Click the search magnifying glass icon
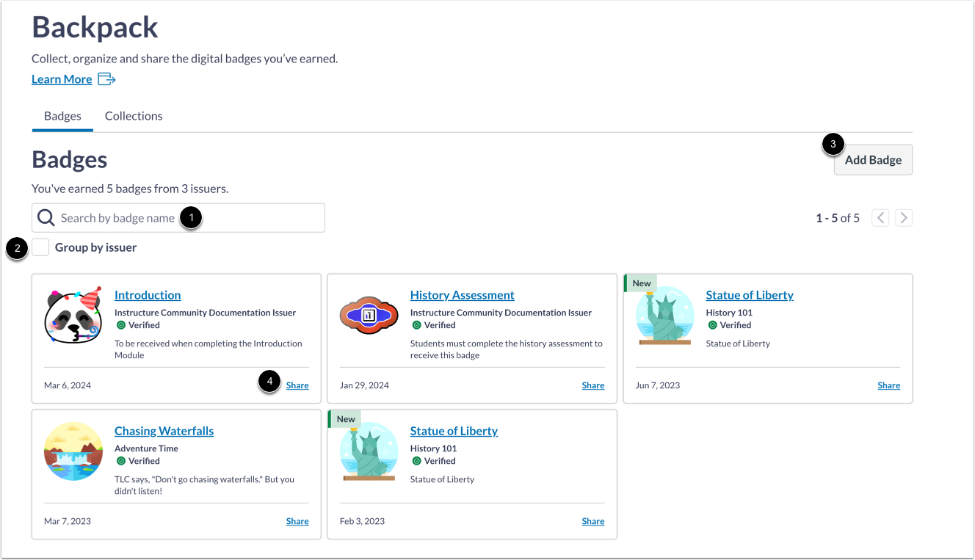Viewport: 975px width, 560px height. [x=46, y=217]
